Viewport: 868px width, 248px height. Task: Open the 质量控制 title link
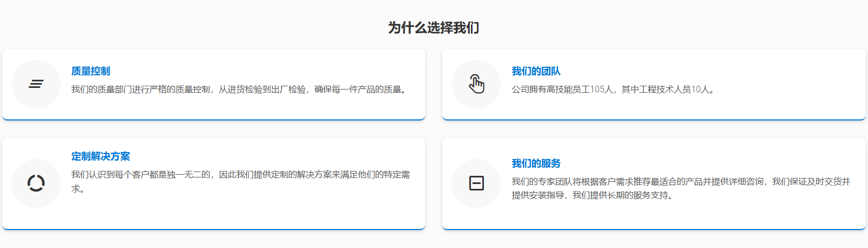click(x=91, y=71)
